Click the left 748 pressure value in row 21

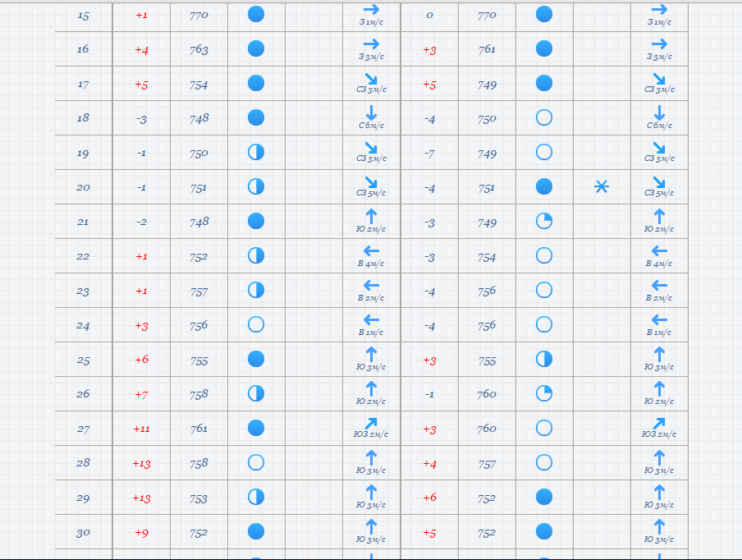pos(199,222)
